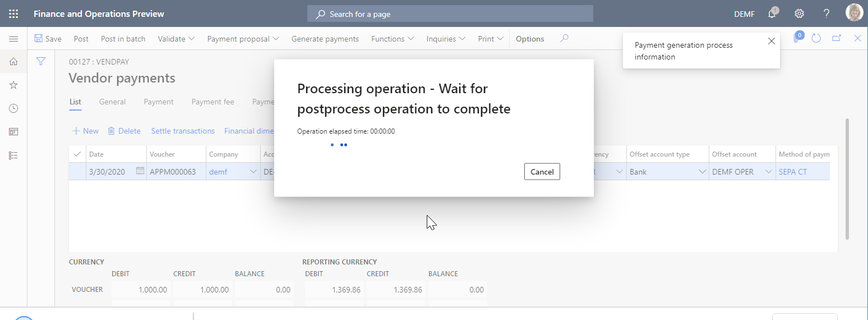Go to Home in left sidebar

(13, 62)
